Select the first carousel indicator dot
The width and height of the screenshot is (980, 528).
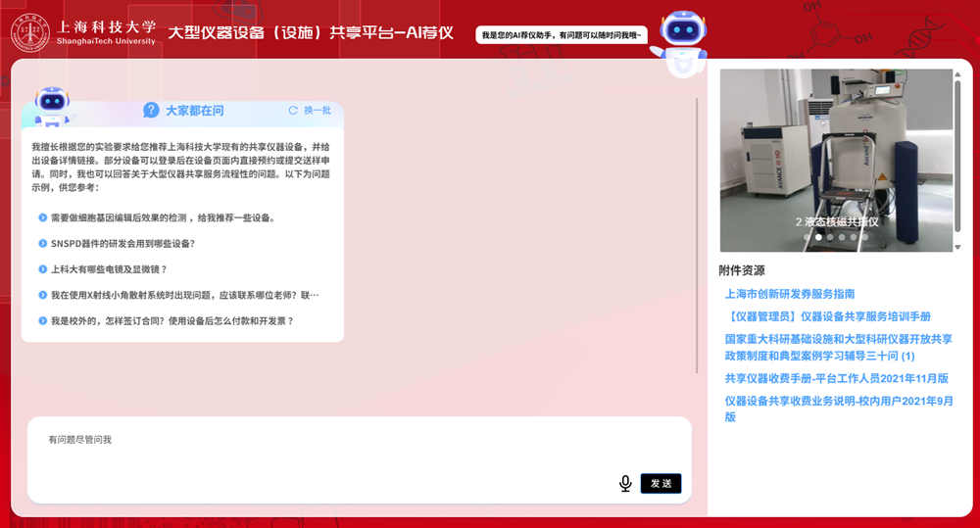pyautogui.click(x=808, y=237)
